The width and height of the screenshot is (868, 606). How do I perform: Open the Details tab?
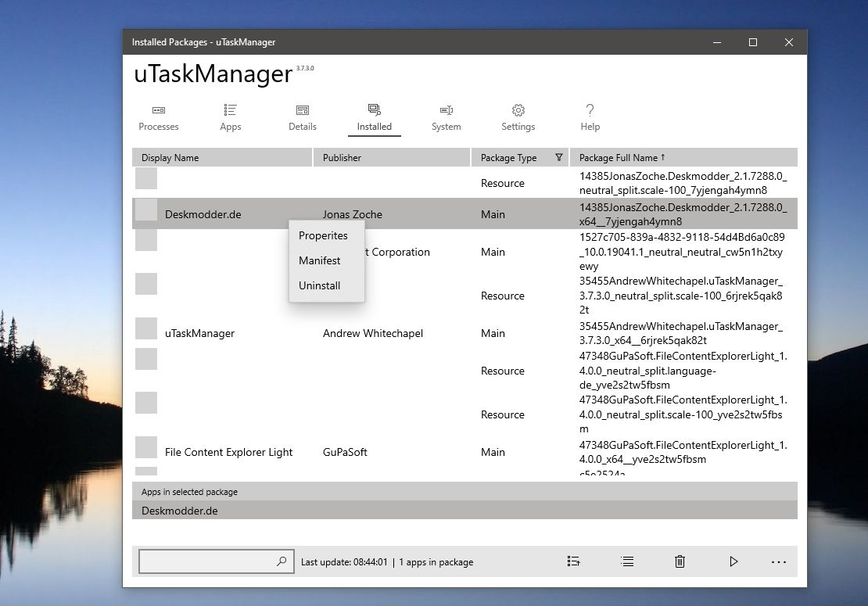(x=303, y=118)
